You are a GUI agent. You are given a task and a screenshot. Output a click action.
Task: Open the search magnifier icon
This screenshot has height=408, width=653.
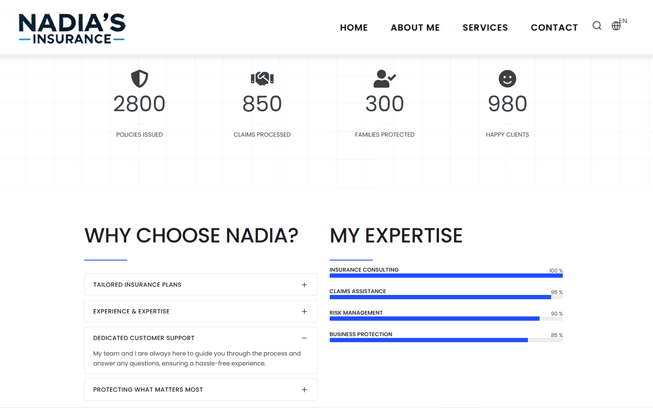[x=597, y=26]
